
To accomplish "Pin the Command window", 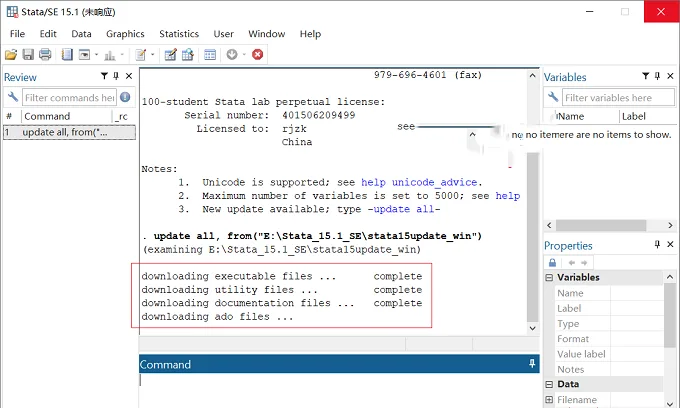I will 532,364.
